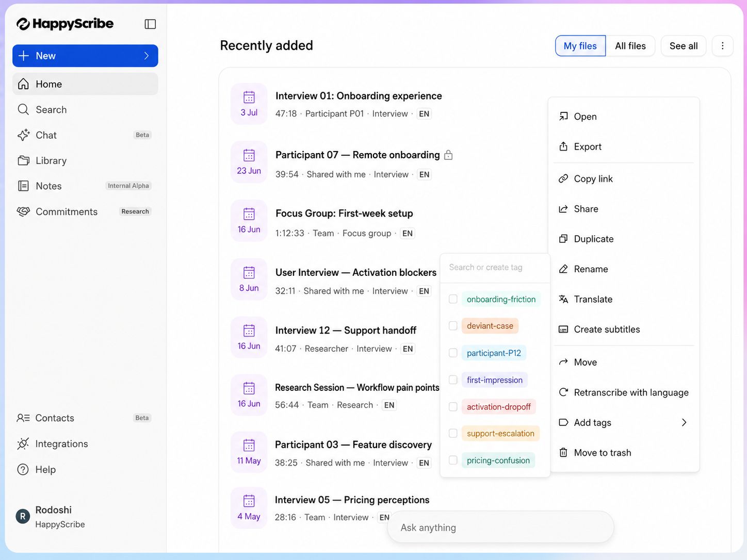Click lock icon beside Participant 07 title
This screenshot has width=747, height=560.
(x=448, y=155)
